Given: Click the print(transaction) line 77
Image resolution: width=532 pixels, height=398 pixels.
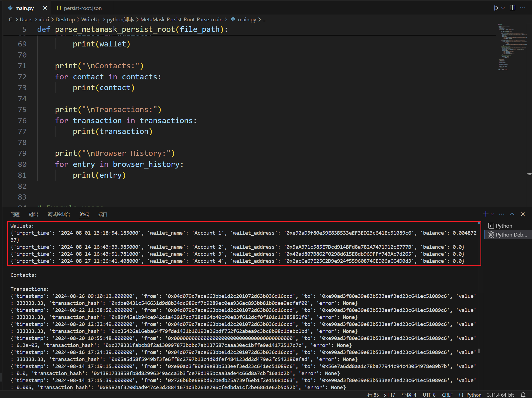Looking at the screenshot, I should (112, 131).
